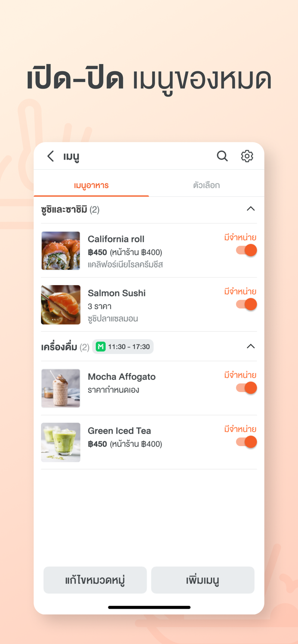Switch to the ตัวเลือก tab

206,185
